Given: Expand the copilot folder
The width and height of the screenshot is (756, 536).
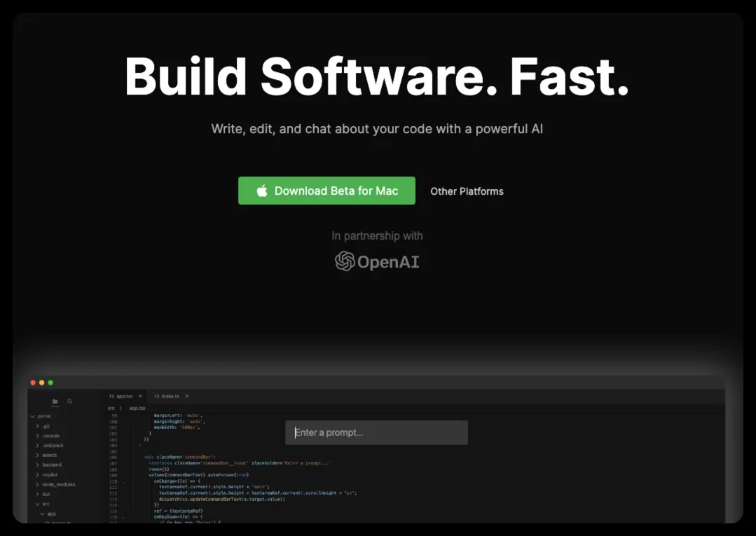Looking at the screenshot, I should click(46, 475).
